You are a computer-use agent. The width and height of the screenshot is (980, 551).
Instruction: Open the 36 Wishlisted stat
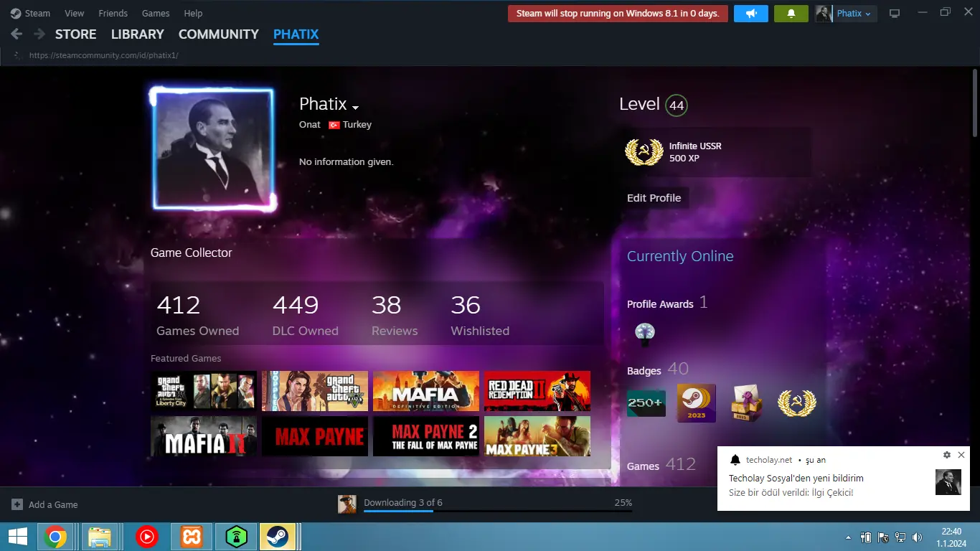coord(479,316)
